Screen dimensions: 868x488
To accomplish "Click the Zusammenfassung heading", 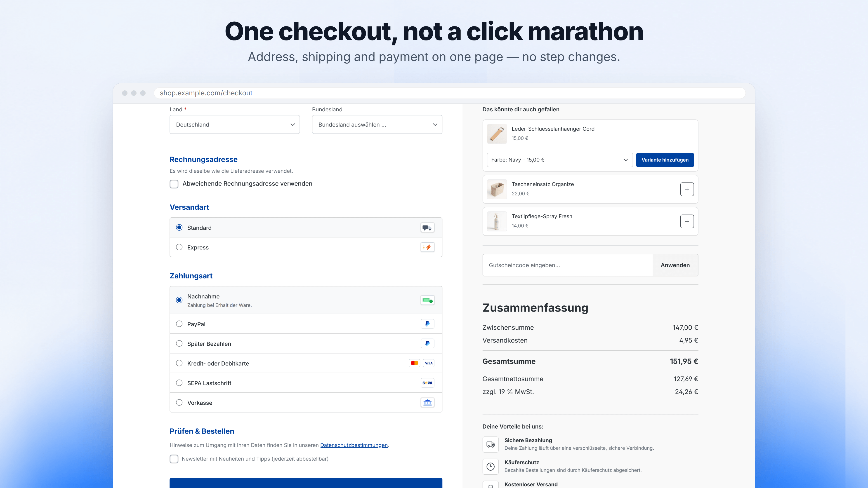I will point(535,308).
